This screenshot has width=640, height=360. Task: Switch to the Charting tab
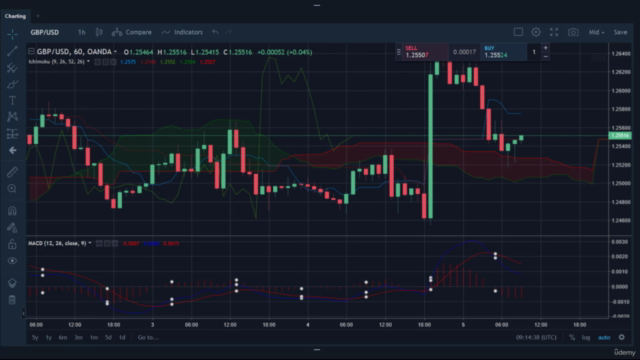tap(15, 16)
